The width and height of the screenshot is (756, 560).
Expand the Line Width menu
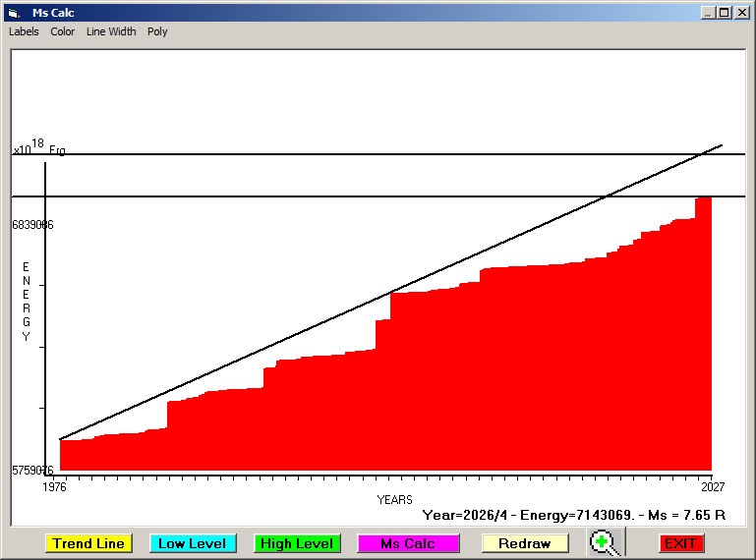(x=111, y=31)
